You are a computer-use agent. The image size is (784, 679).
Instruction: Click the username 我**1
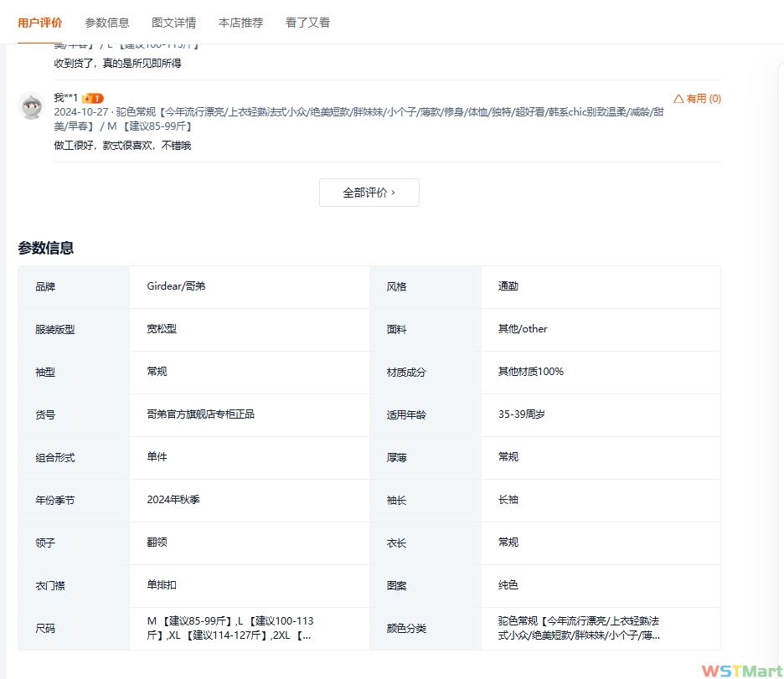coord(66,99)
